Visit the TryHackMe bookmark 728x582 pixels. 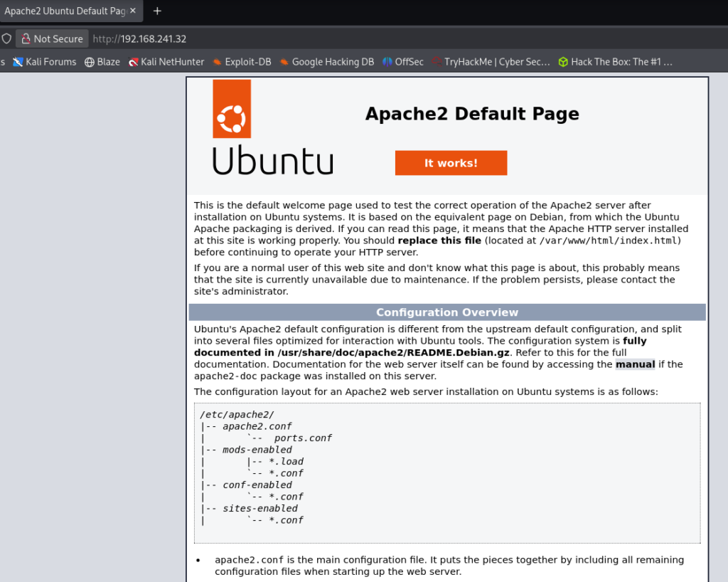tap(491, 62)
